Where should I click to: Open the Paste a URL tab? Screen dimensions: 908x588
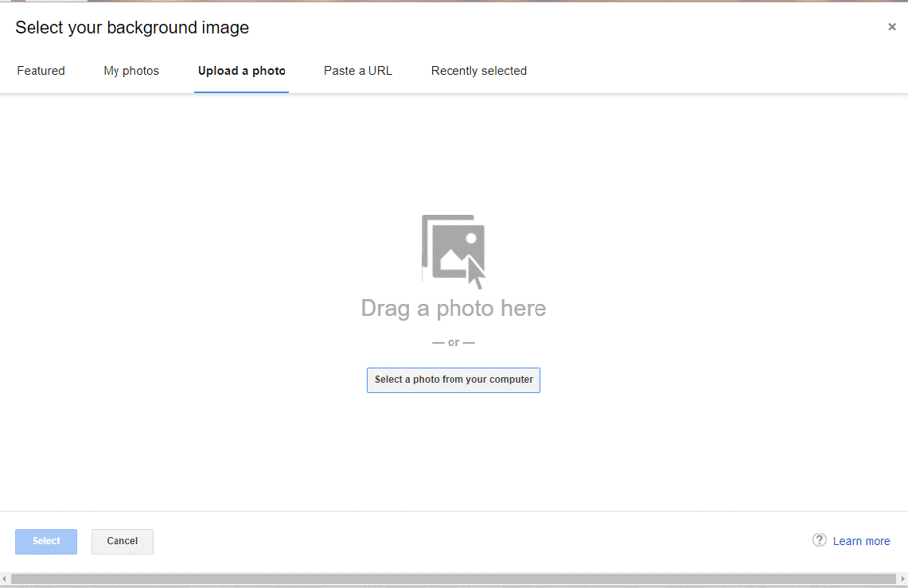[x=358, y=71]
